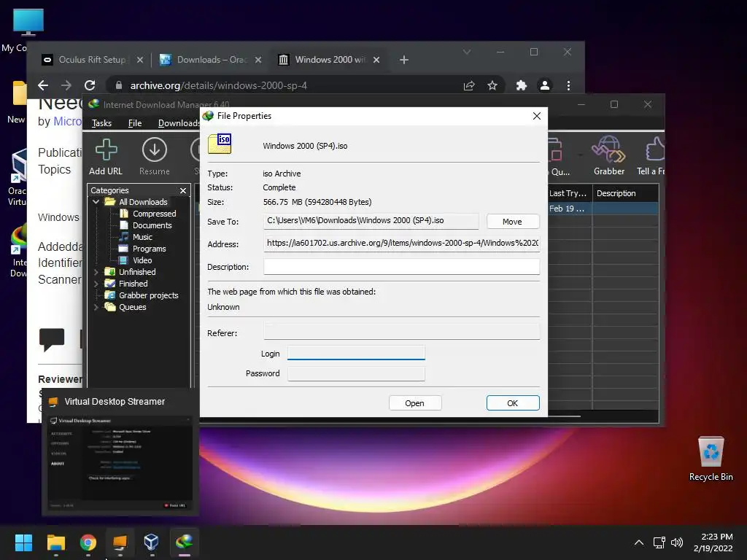Click the Move button beside Save To
This screenshot has width=747, height=560.
[x=512, y=222]
